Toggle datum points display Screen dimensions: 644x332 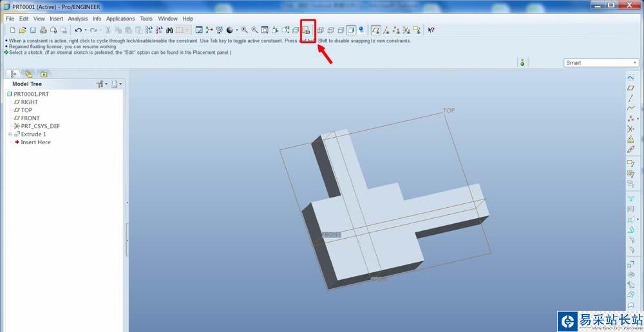pyautogui.click(x=396, y=30)
